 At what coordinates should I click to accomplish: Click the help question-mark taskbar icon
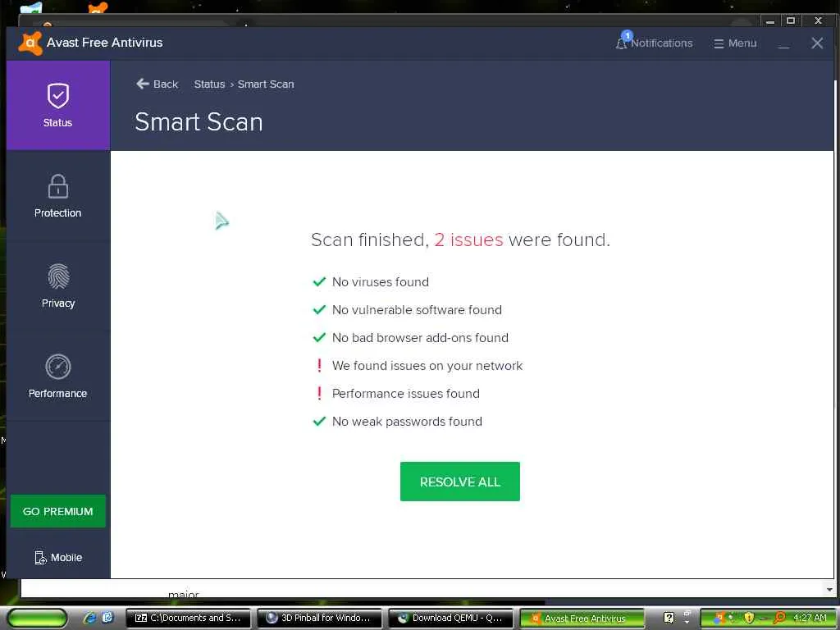pyautogui.click(x=669, y=618)
